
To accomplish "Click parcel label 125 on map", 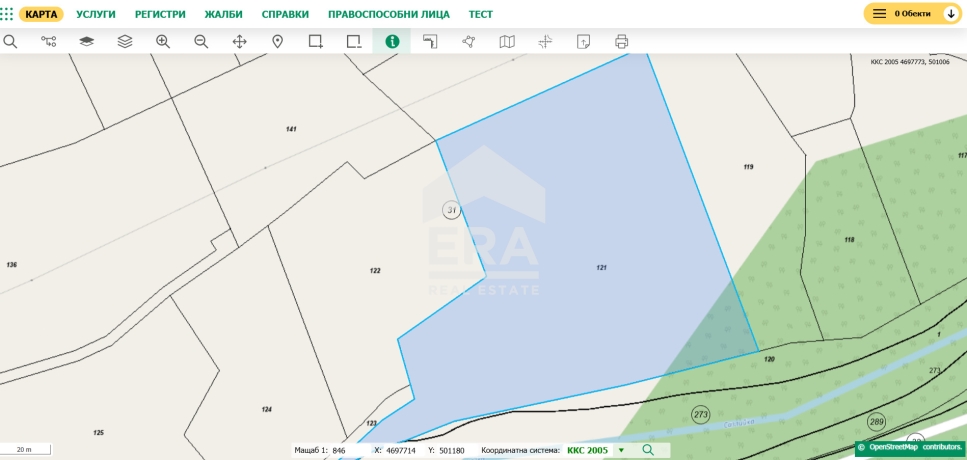I will [x=98, y=433].
